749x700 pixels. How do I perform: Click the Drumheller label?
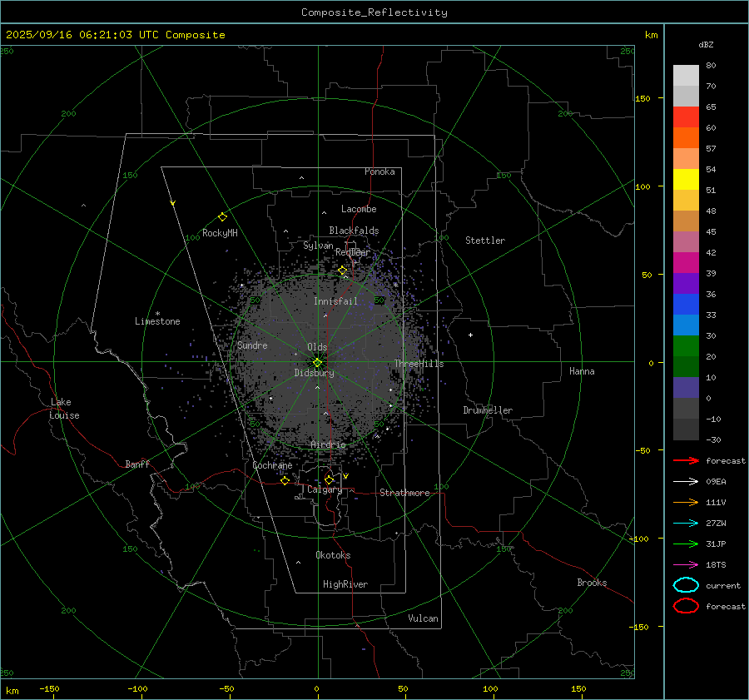click(x=488, y=410)
